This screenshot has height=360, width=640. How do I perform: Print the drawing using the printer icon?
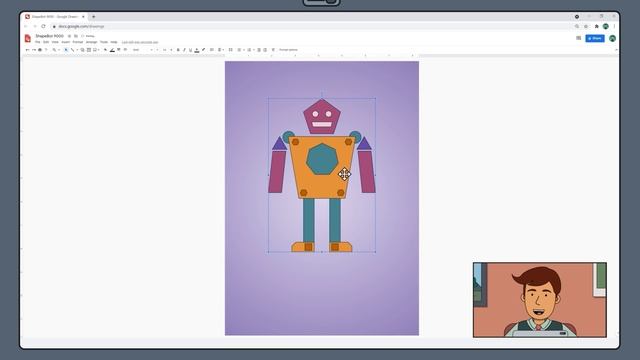[40, 50]
